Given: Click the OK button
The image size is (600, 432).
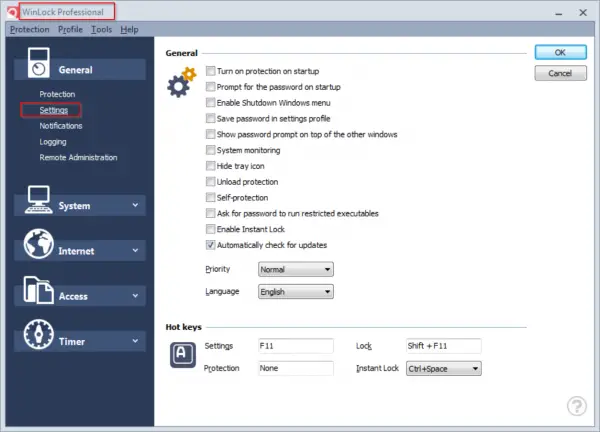Looking at the screenshot, I should tap(560, 52).
